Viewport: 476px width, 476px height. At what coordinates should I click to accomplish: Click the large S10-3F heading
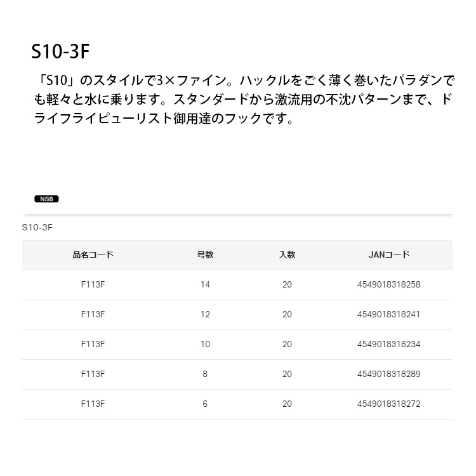tap(63, 51)
